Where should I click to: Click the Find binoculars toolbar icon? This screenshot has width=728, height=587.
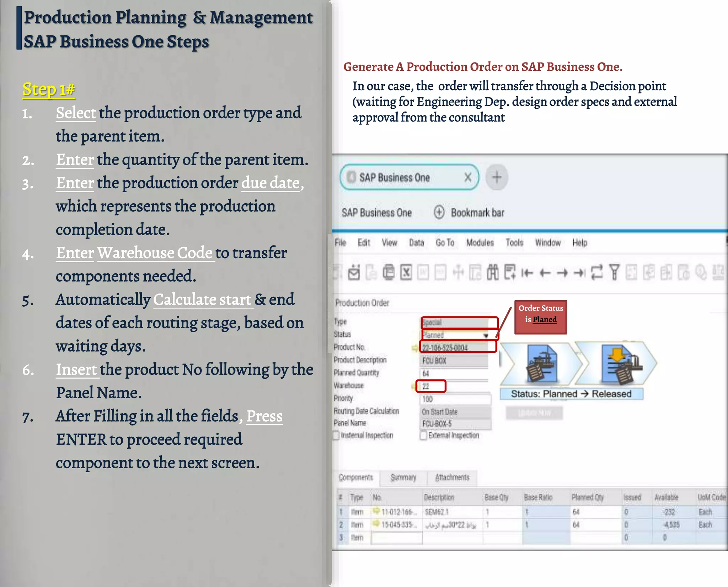click(493, 273)
